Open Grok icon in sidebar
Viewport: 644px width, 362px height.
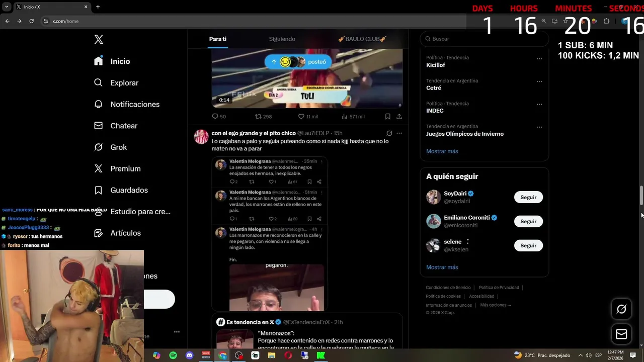tap(99, 147)
